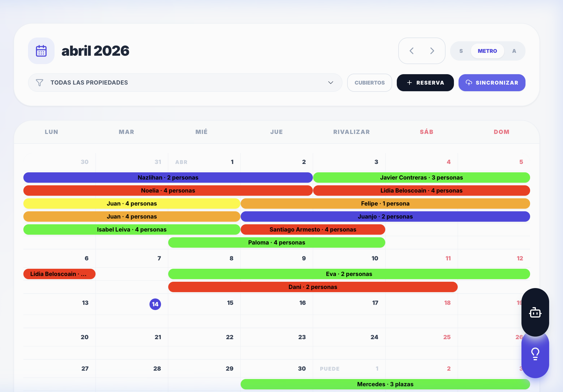This screenshot has height=392, width=563.
Task: Click the Eva 2 personas booking bar
Action: [349, 274]
